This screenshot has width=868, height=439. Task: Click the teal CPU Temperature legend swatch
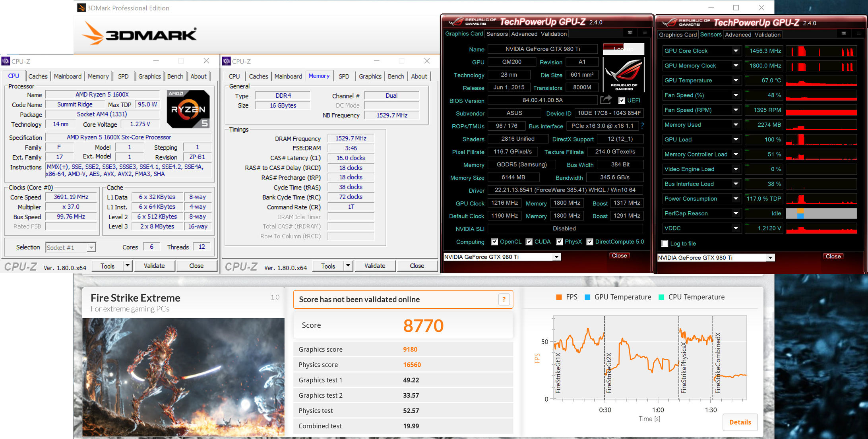661,297
